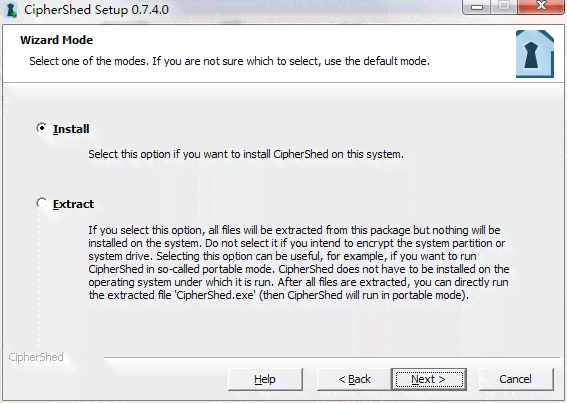Click the CipherShed keyhole logo
Screen dimensions: 567x403
[535, 54]
